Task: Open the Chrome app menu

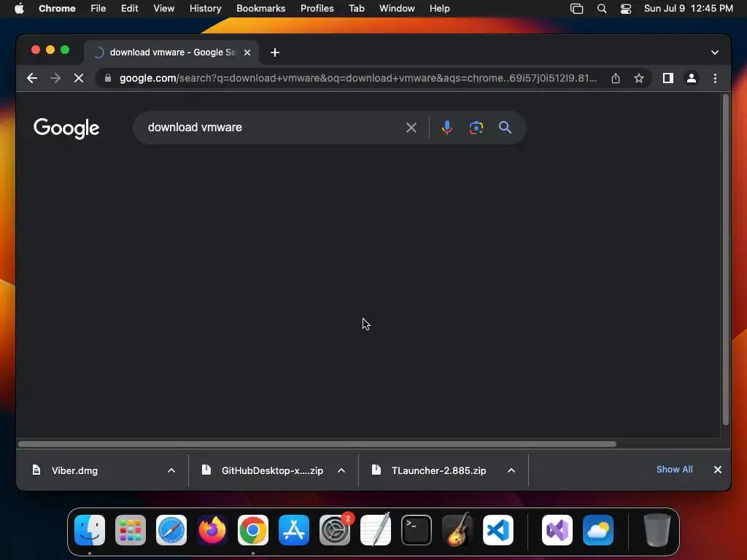Action: coord(57,9)
